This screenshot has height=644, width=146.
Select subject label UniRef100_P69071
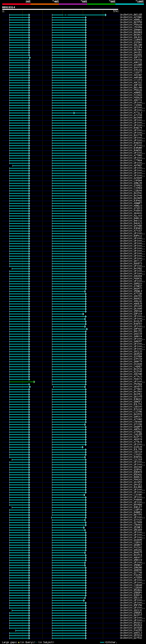[x=131, y=379]
